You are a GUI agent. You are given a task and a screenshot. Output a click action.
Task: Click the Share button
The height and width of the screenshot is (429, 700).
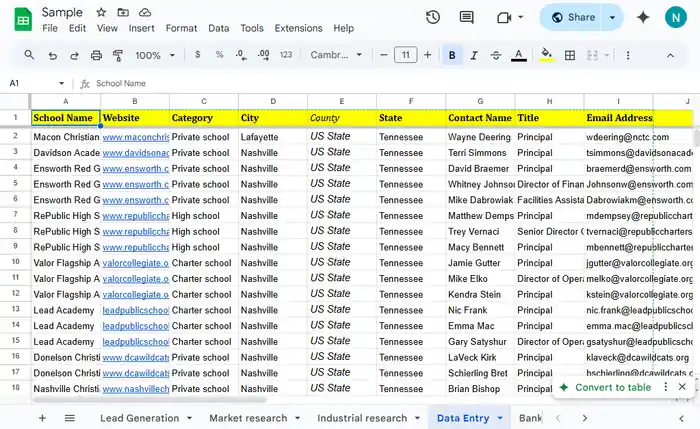pos(573,17)
